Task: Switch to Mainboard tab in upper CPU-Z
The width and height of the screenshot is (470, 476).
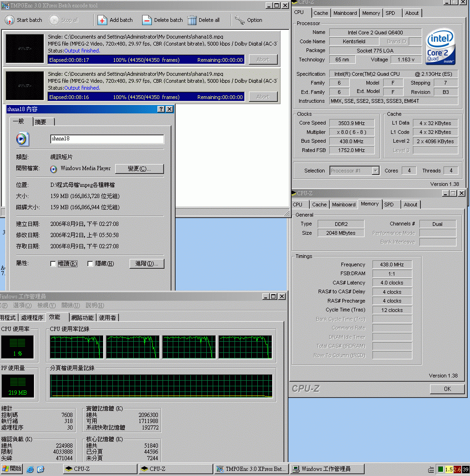Action: (345, 13)
